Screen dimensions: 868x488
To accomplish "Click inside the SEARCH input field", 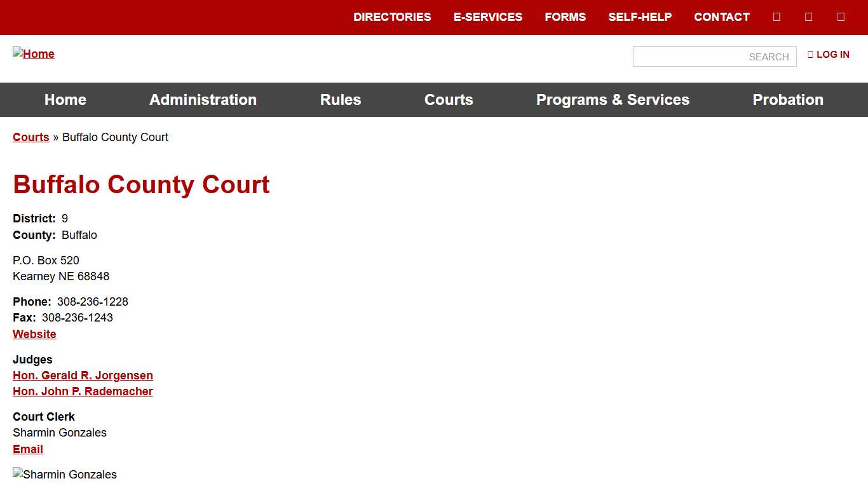I will [714, 57].
